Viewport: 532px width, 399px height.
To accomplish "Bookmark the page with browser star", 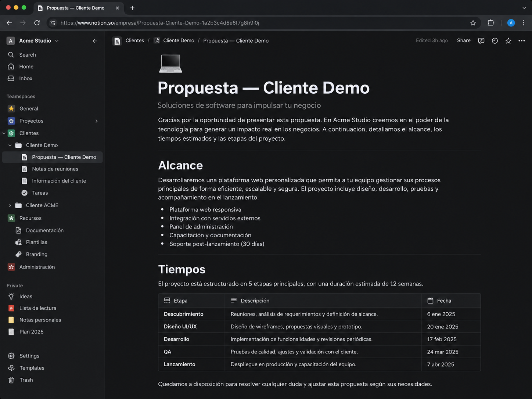I will click(x=473, y=23).
